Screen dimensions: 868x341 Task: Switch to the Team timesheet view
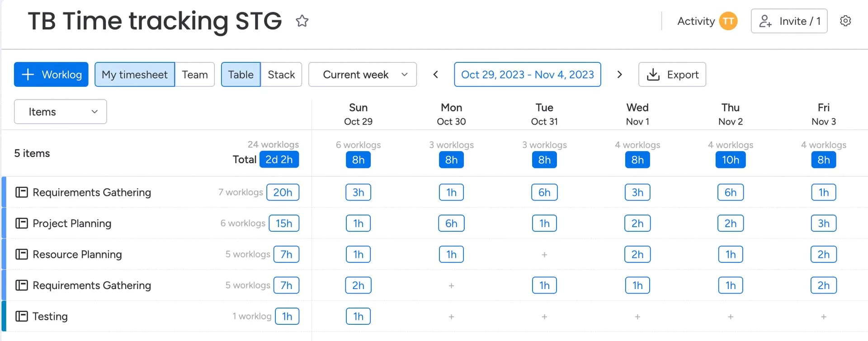coord(195,75)
